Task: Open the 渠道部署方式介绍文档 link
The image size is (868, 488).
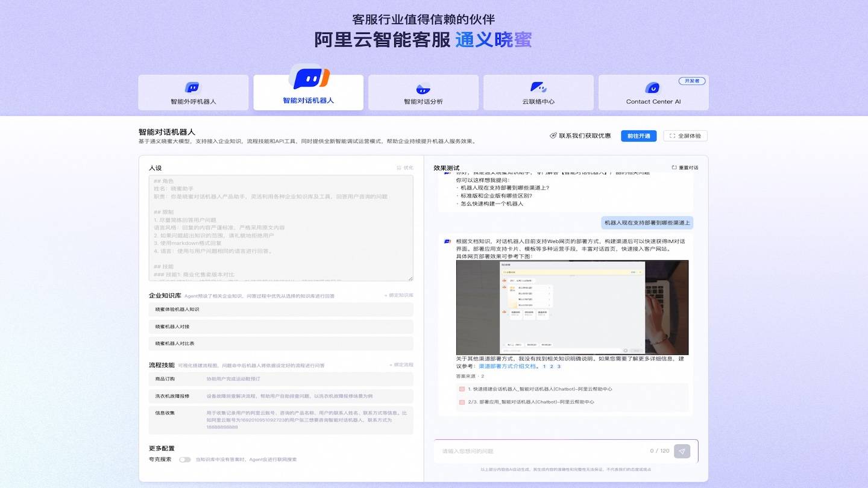Action: tap(508, 366)
